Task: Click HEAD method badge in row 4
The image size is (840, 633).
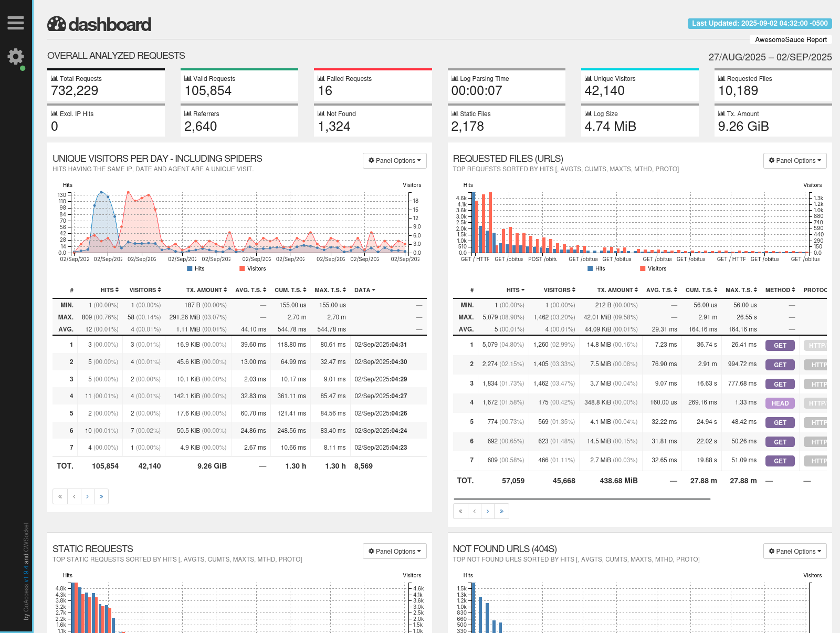Action: tap(780, 403)
